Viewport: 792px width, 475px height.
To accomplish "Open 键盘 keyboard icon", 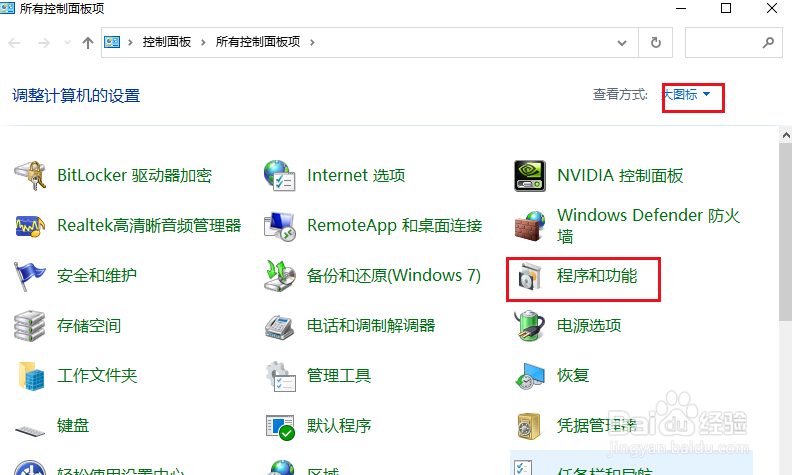I will 30,430.
